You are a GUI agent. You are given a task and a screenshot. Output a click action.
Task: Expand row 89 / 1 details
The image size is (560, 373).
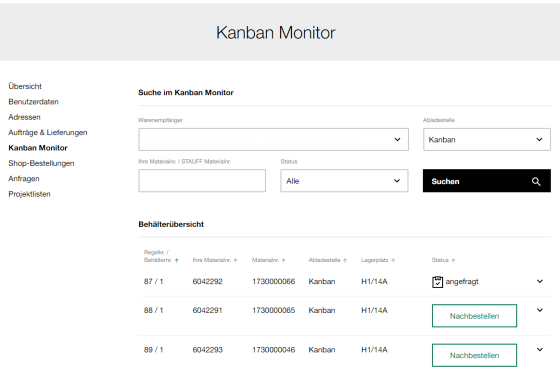click(540, 349)
